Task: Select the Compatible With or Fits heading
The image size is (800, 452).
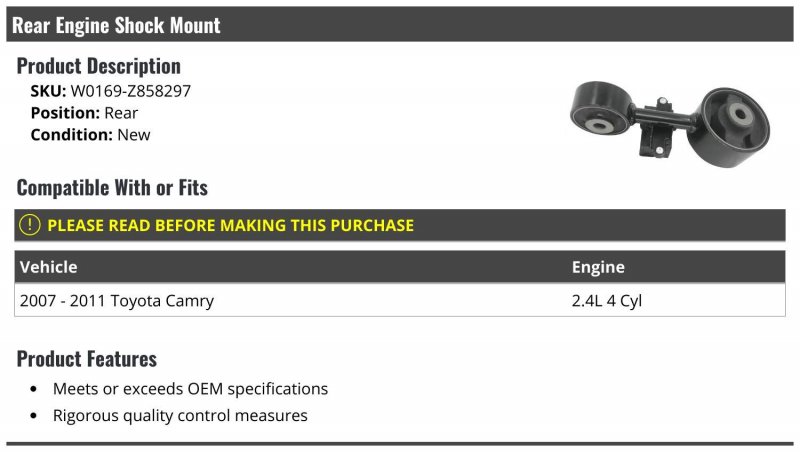Action: tap(112, 188)
